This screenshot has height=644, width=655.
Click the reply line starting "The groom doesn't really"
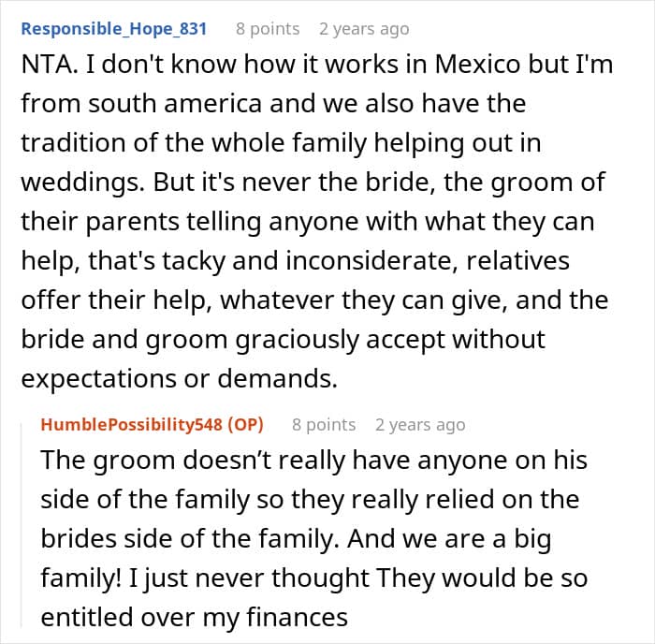pyautogui.click(x=313, y=461)
